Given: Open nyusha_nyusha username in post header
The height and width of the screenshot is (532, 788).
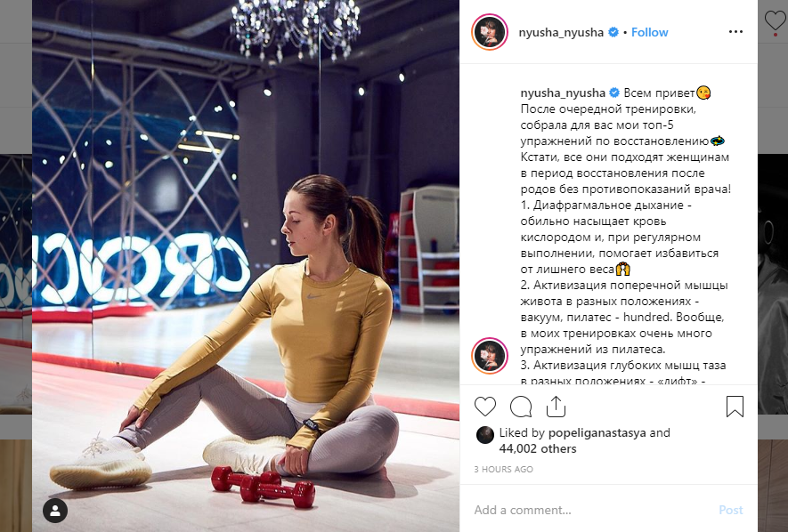Looking at the screenshot, I should click(x=561, y=32).
